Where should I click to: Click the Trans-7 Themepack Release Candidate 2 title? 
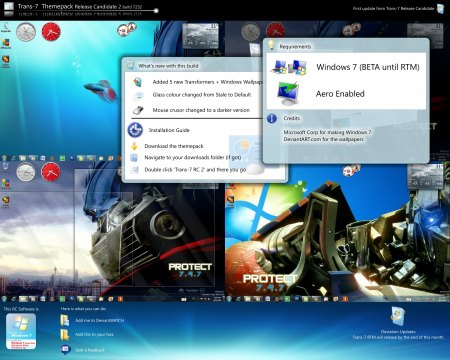coord(80,6)
